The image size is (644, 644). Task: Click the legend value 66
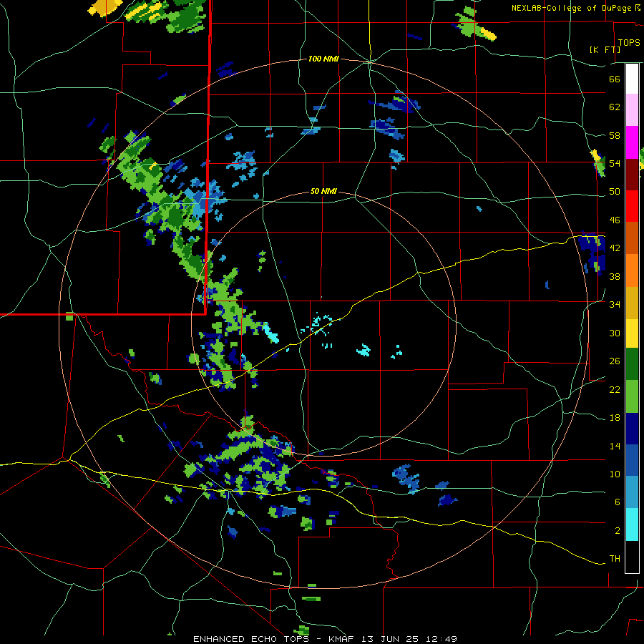(615, 79)
